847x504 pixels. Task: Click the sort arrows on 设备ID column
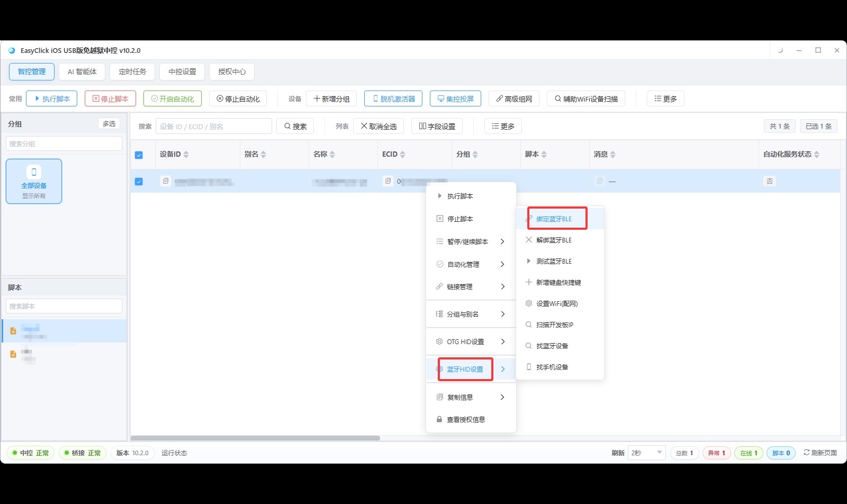[x=186, y=155]
